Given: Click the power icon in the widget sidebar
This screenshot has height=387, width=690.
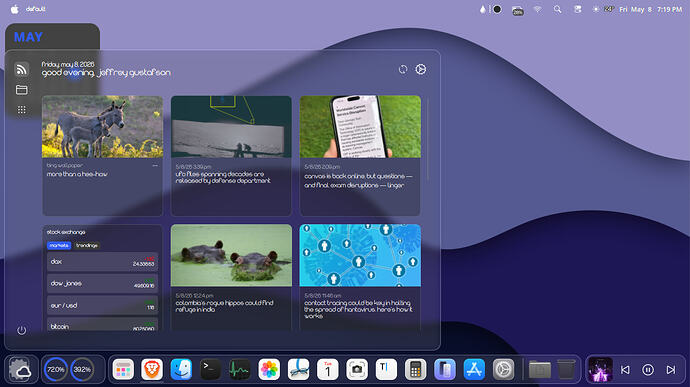Looking at the screenshot, I should coord(22,330).
